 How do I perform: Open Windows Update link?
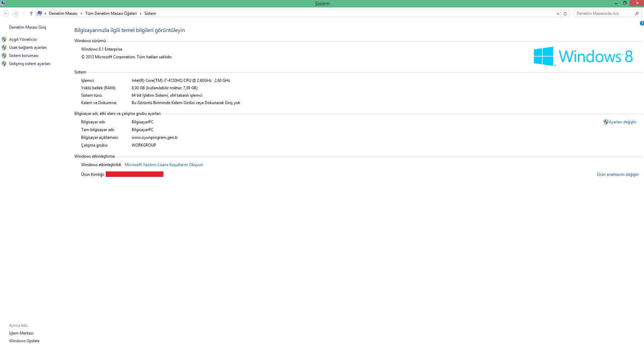pyautogui.click(x=24, y=341)
